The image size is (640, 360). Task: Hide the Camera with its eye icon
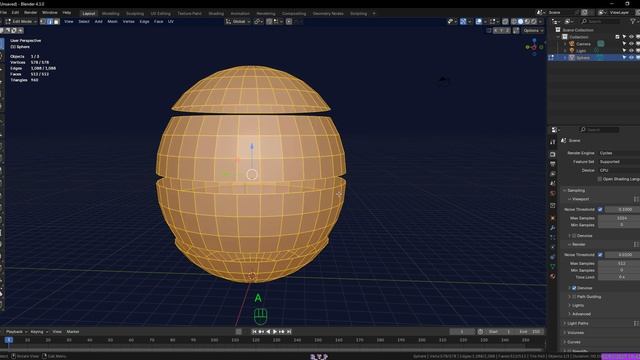tap(631, 44)
